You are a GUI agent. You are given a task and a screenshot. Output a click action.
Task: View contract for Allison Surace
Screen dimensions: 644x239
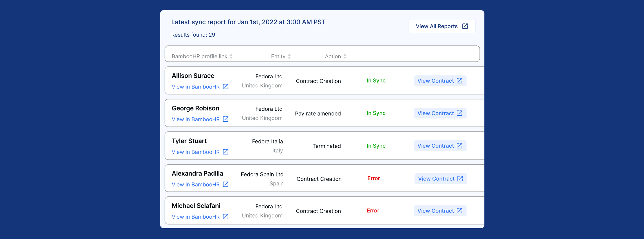(x=436, y=81)
